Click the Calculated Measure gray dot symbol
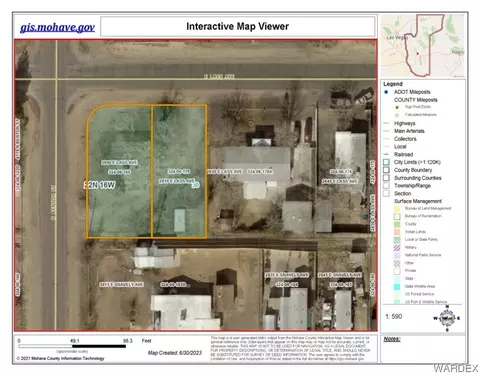This screenshot has width=480, height=376. [x=397, y=115]
